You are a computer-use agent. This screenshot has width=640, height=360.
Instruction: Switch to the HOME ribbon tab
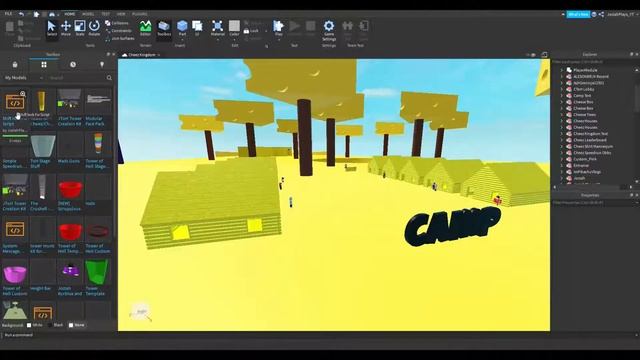(x=70, y=14)
